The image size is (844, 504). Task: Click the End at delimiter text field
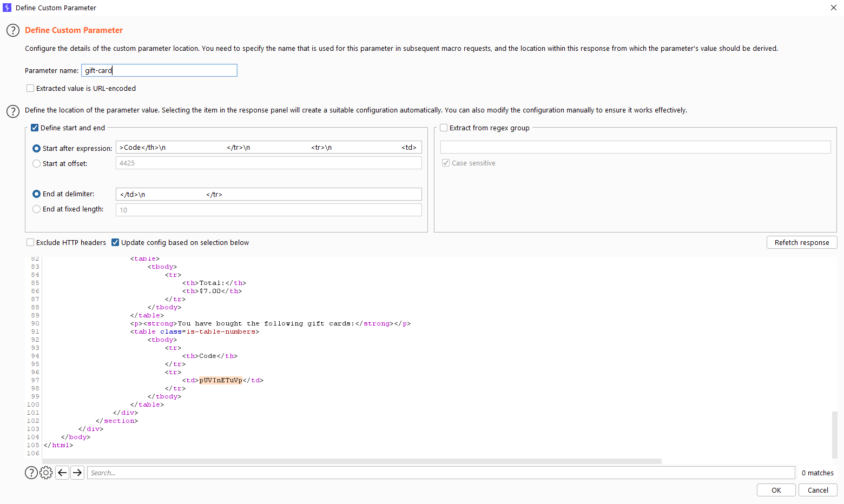point(269,194)
